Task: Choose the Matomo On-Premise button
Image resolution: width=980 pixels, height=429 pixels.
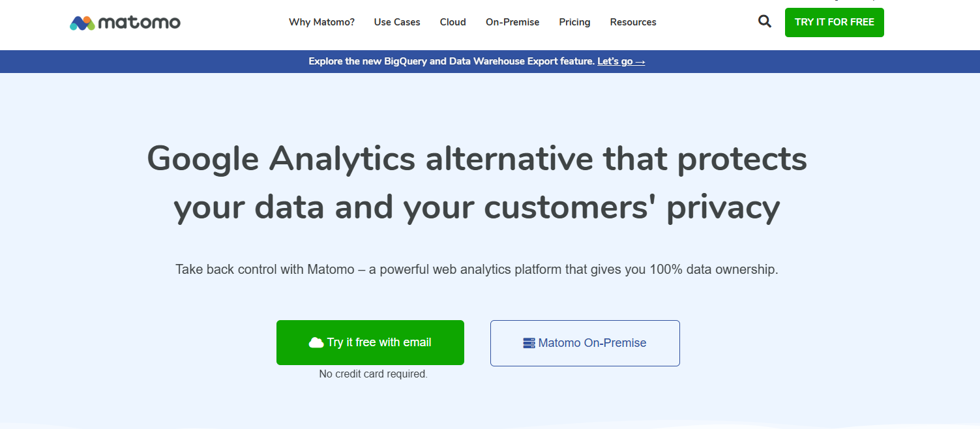Action: pyautogui.click(x=585, y=343)
